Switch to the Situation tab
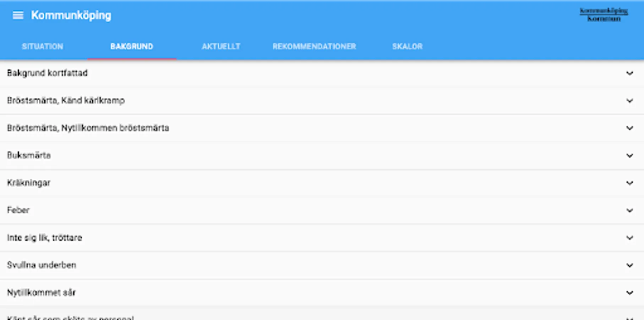 pyautogui.click(x=43, y=47)
